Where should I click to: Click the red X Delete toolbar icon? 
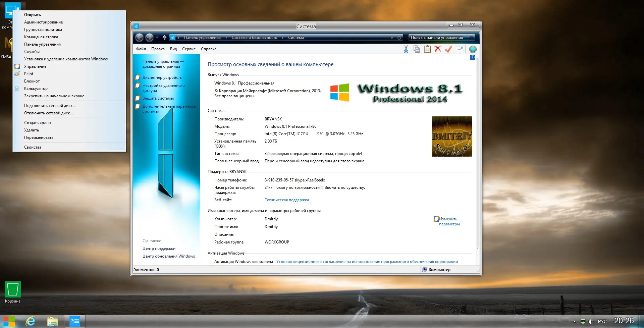click(438, 49)
